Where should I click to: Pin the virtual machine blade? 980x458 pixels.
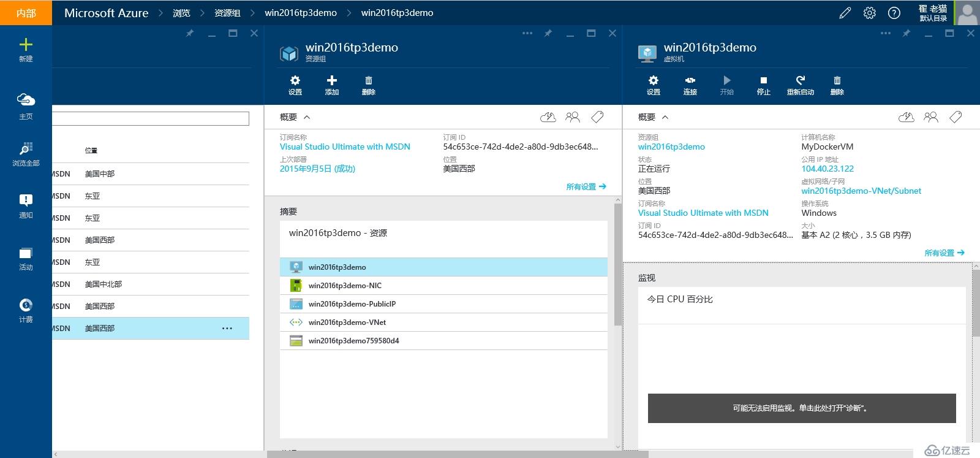907,33
